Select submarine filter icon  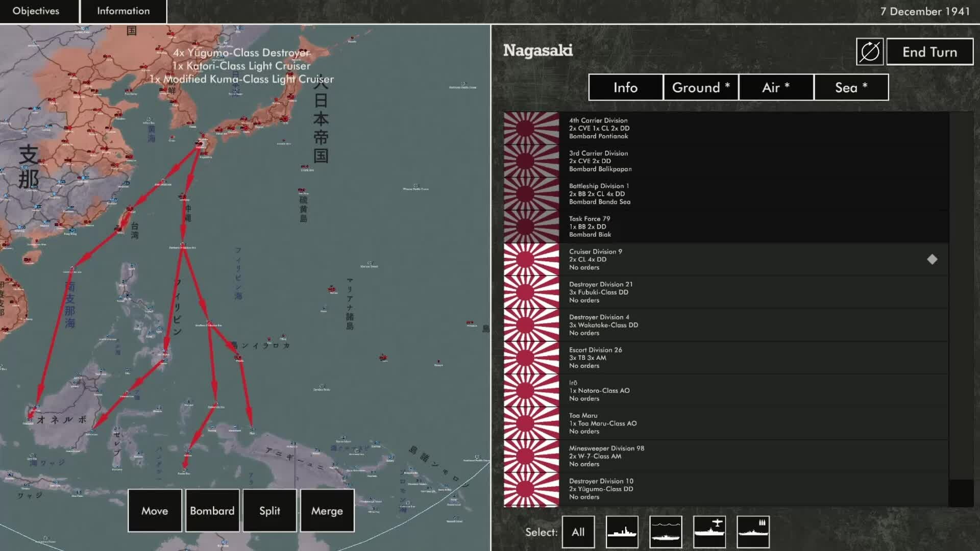(x=666, y=532)
